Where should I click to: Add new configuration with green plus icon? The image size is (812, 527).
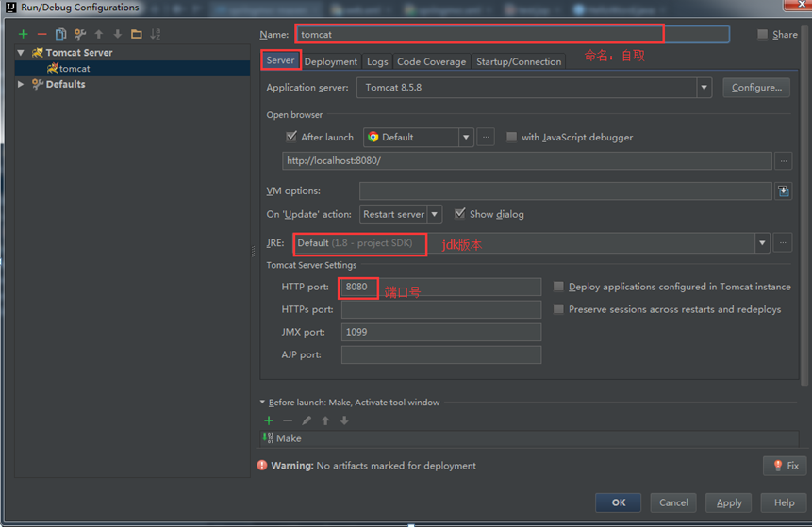24,34
